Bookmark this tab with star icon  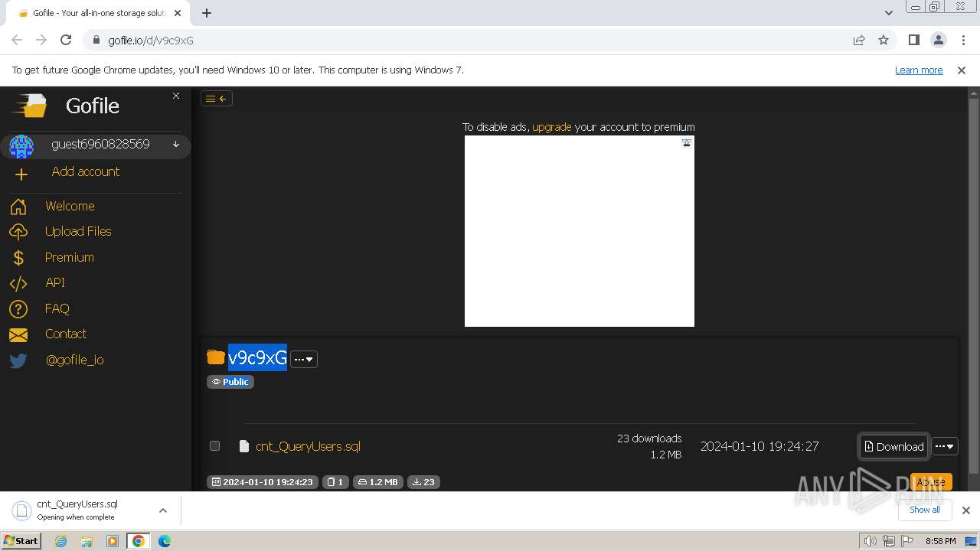884,40
